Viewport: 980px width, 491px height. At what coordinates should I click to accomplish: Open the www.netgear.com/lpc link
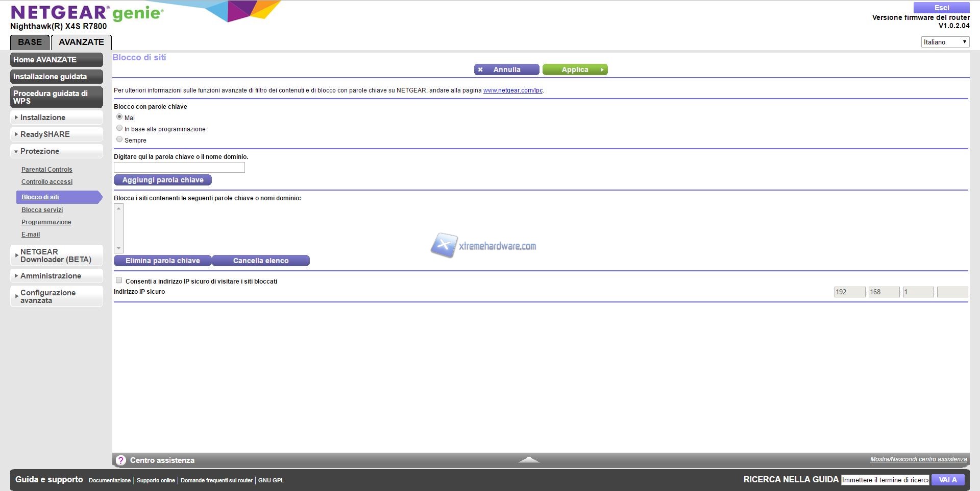click(512, 90)
